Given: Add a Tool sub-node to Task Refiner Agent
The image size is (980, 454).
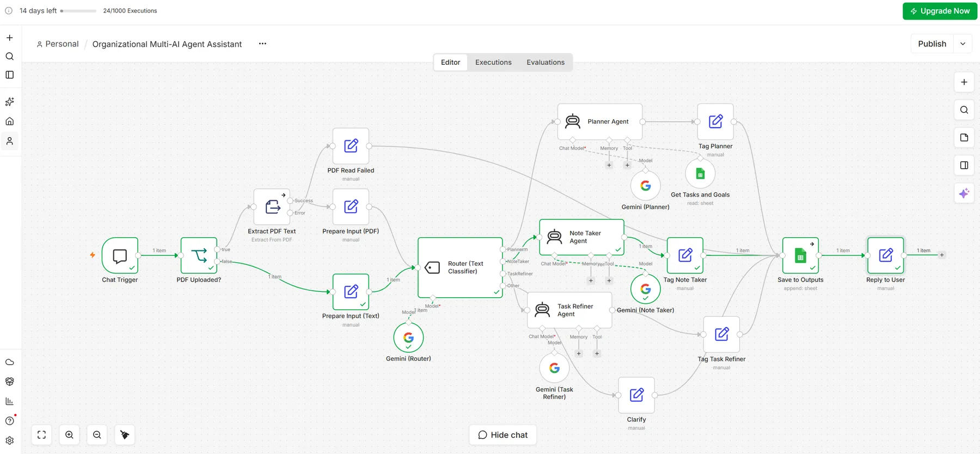Looking at the screenshot, I should click(597, 353).
